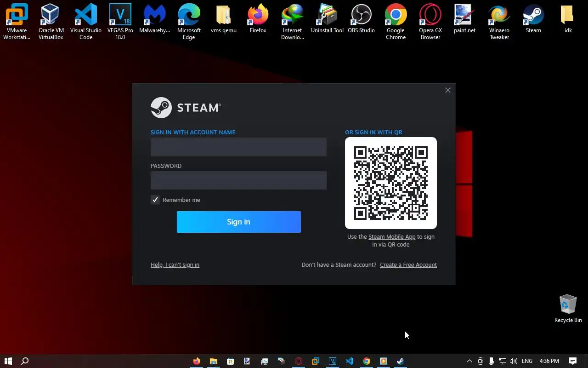This screenshot has height=368, width=588.
Task: Open taskbar search
Action: coord(25,361)
